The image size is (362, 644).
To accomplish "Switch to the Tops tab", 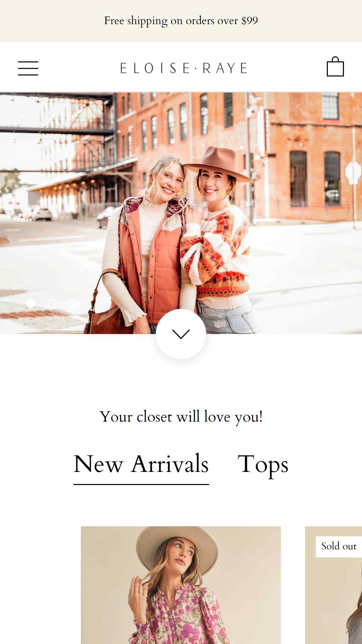I will [x=263, y=465].
